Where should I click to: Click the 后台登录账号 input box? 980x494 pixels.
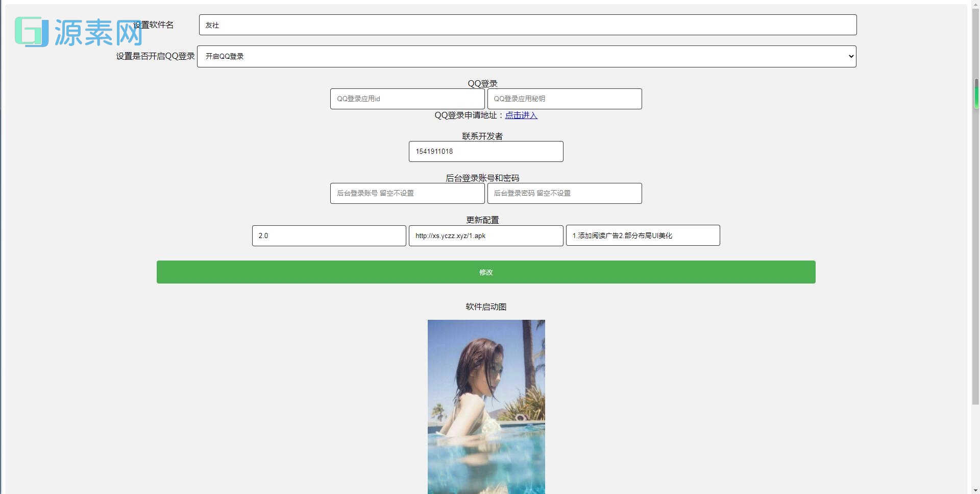(x=407, y=193)
